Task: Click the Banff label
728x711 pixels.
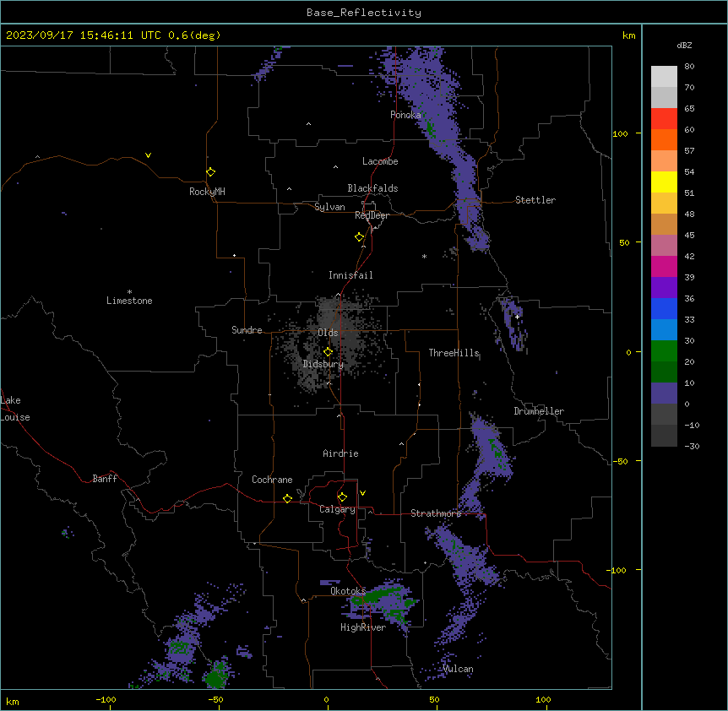Action: pyautogui.click(x=105, y=479)
